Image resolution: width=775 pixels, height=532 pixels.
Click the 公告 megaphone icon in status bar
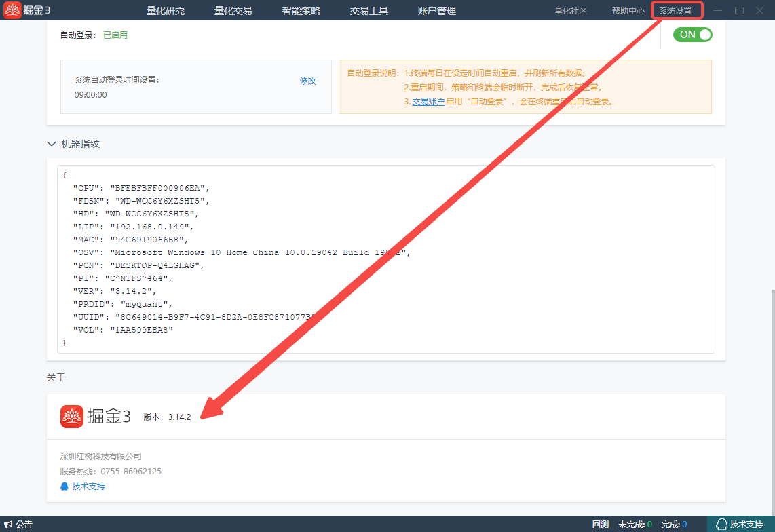click(8, 524)
